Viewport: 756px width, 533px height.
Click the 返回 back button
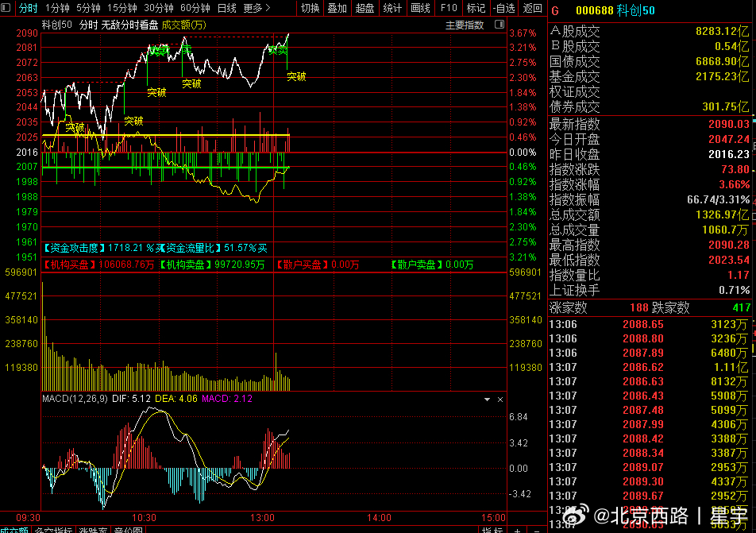pyautogui.click(x=532, y=8)
